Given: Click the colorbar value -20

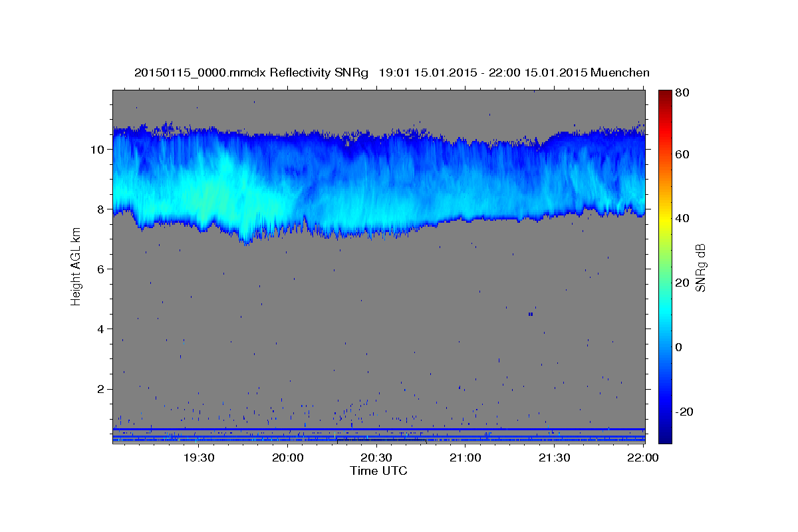Looking at the screenshot, I should (685, 412).
